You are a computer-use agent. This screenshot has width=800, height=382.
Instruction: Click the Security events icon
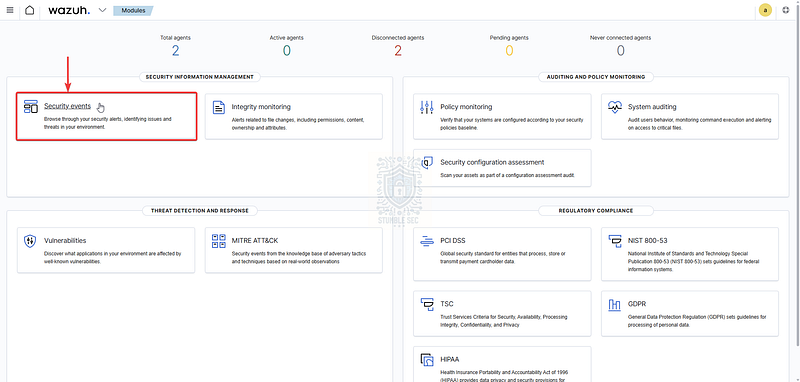pyautogui.click(x=31, y=107)
